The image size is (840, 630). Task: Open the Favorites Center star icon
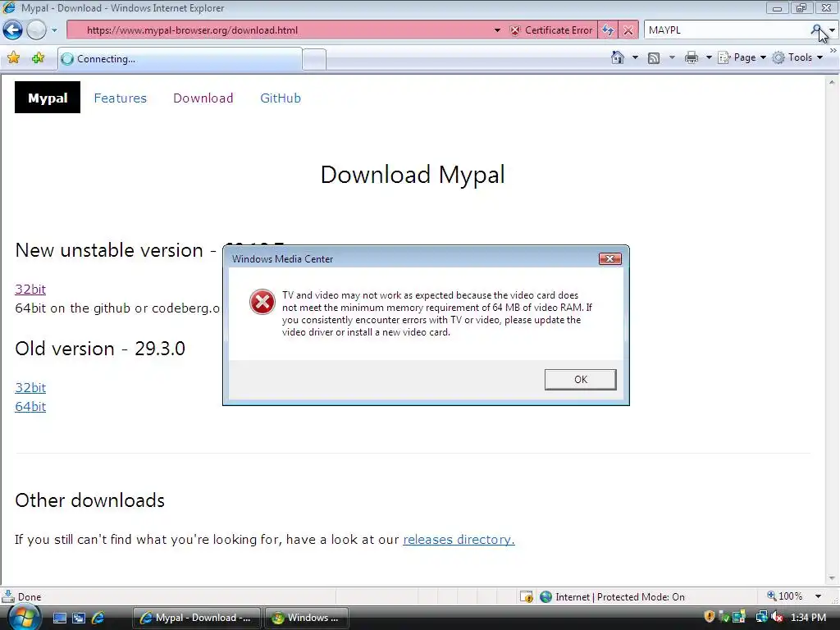13,58
